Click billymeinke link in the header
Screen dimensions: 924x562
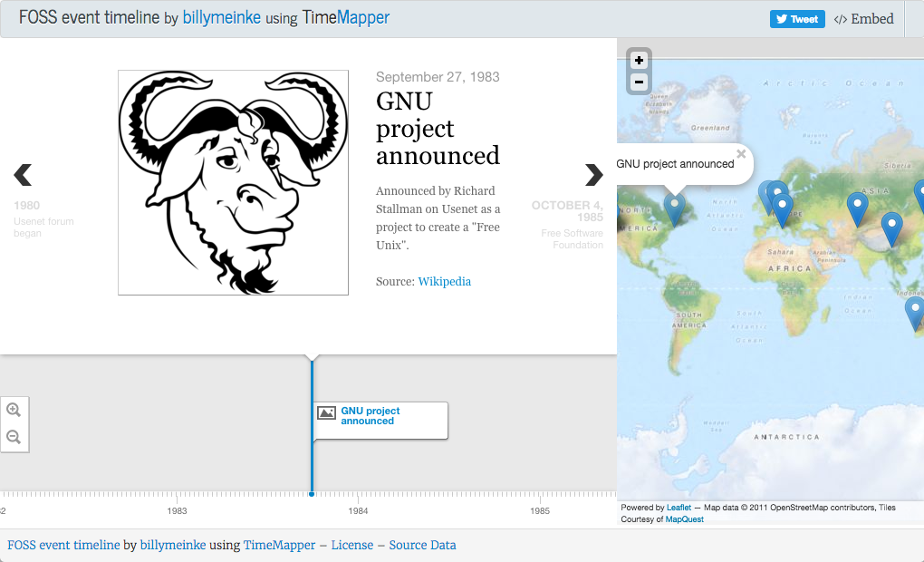[222, 18]
